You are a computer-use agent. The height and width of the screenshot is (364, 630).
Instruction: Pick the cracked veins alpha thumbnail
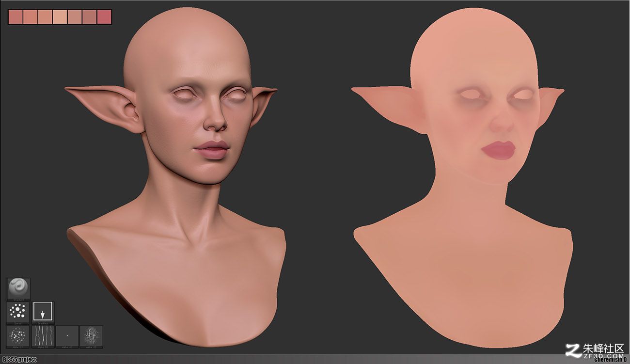[91, 336]
